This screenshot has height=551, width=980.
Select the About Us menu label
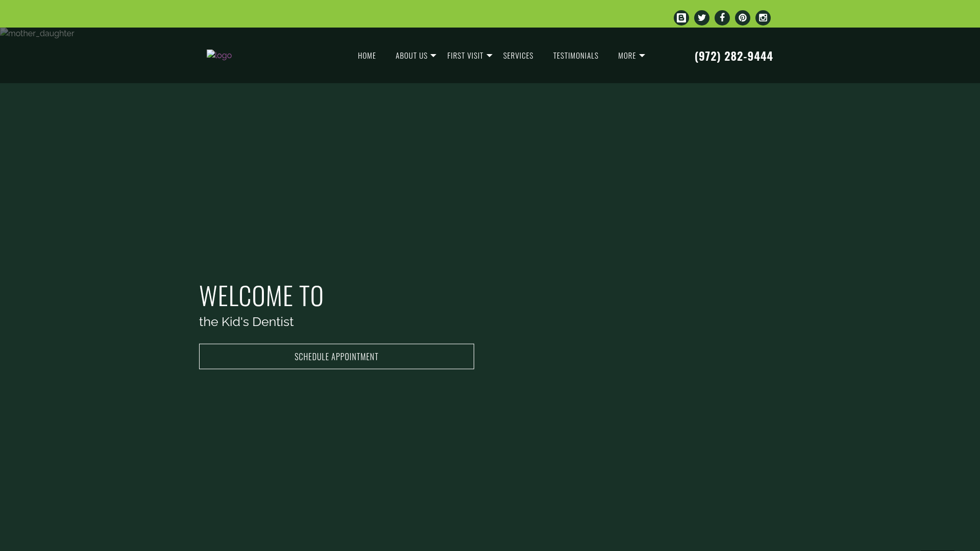click(x=411, y=55)
